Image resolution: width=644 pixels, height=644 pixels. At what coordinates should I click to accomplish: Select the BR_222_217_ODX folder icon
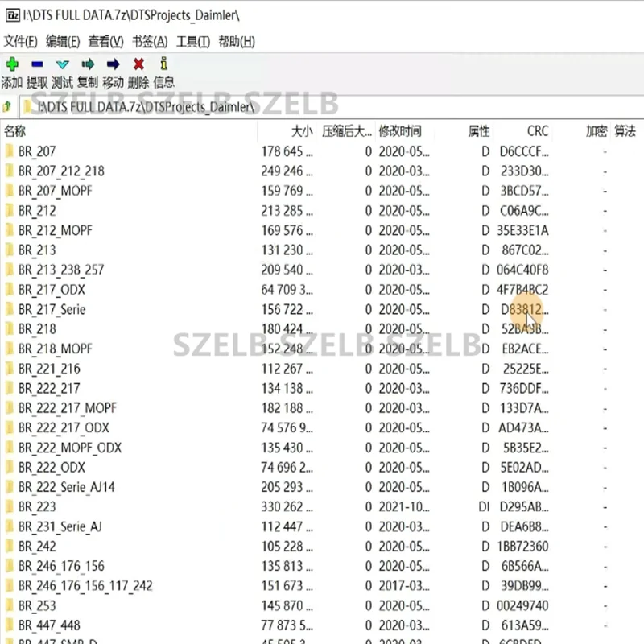(x=9, y=428)
